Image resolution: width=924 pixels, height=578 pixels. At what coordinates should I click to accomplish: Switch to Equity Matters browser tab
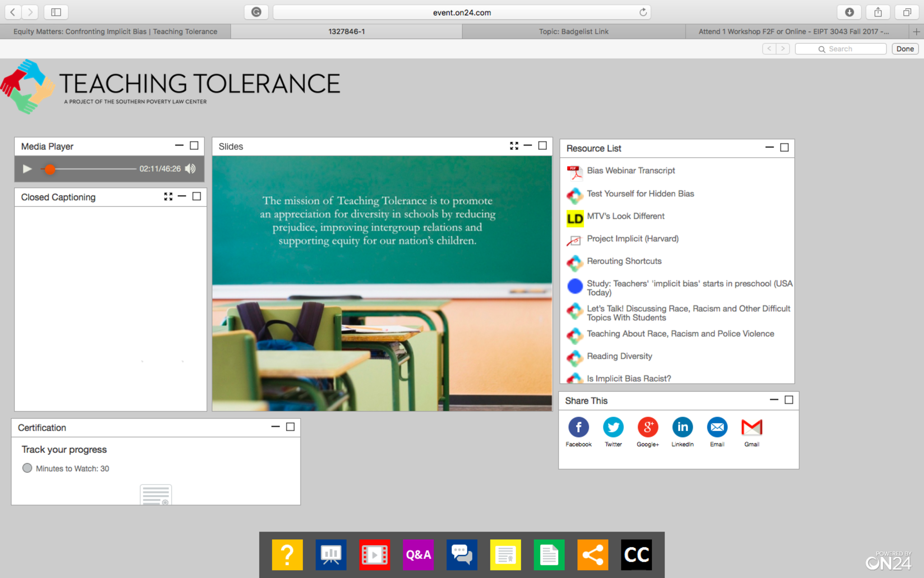[115, 32]
